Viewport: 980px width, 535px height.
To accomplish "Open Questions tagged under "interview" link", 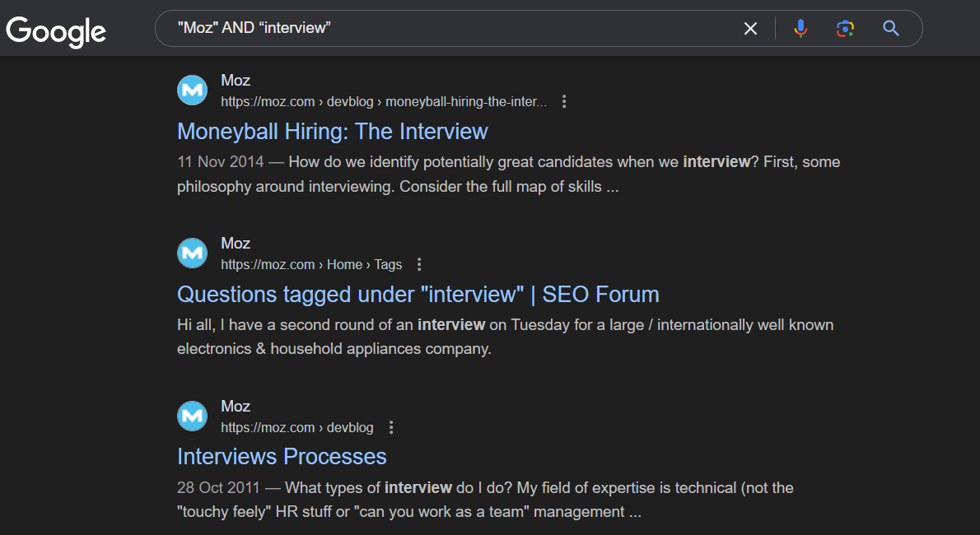I will click(418, 295).
